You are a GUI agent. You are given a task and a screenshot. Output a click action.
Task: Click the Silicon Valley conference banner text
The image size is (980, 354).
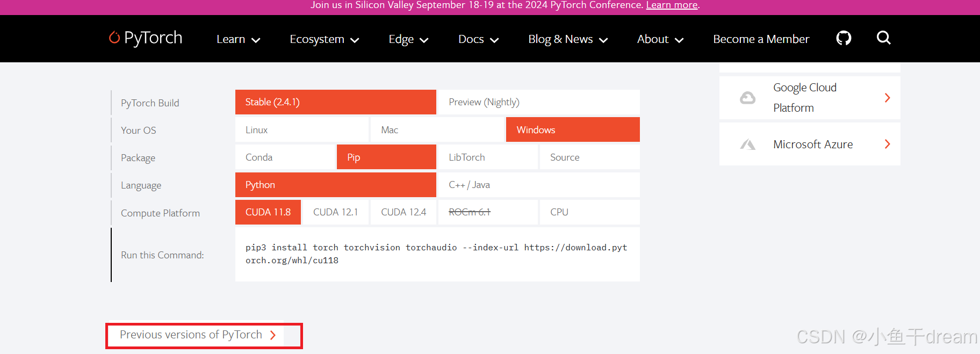click(x=477, y=5)
